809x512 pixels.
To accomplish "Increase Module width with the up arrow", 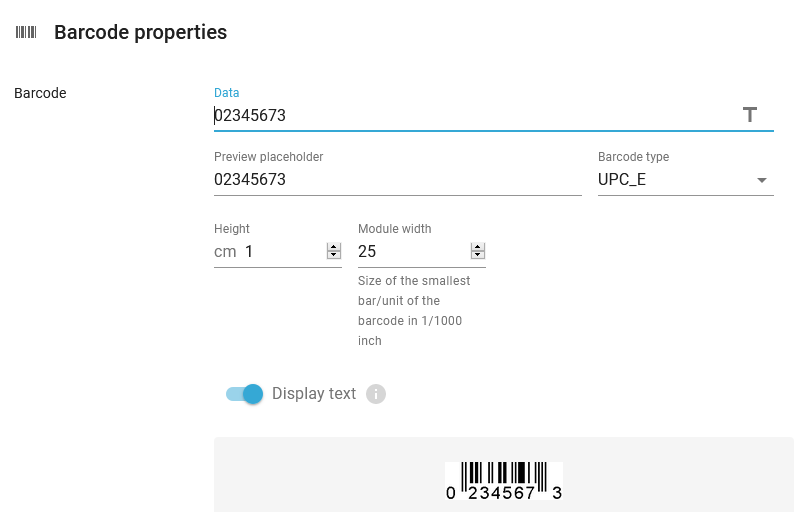I will (x=478, y=247).
